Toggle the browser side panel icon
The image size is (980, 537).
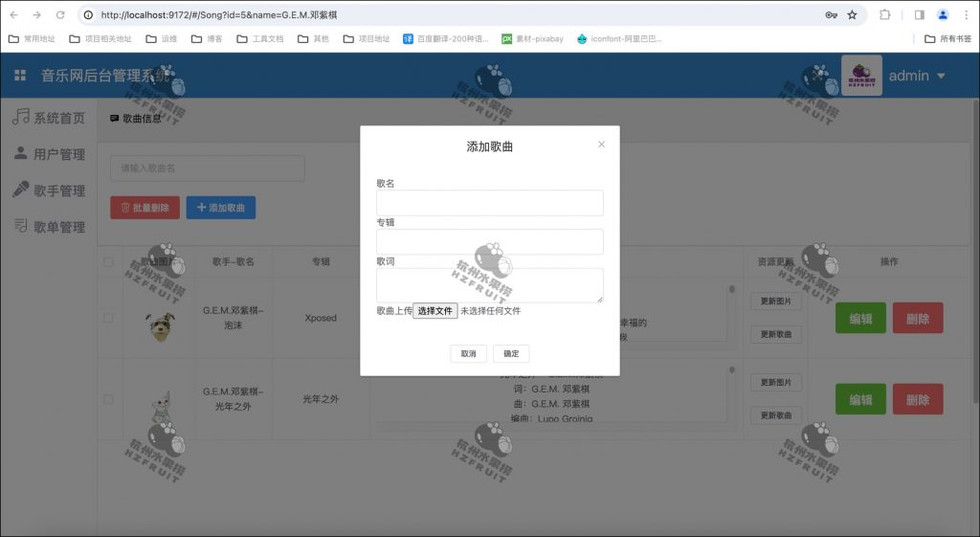pyautogui.click(x=919, y=14)
